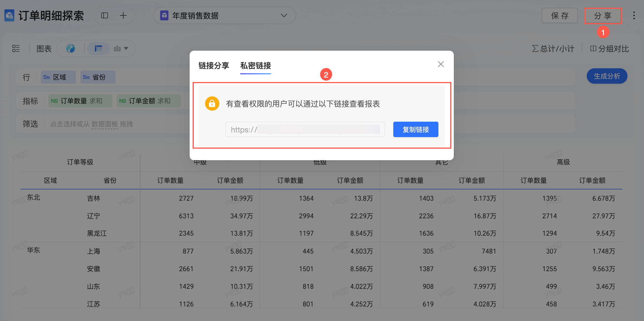
Task: Click the 高级 column group header
Action: click(x=563, y=162)
